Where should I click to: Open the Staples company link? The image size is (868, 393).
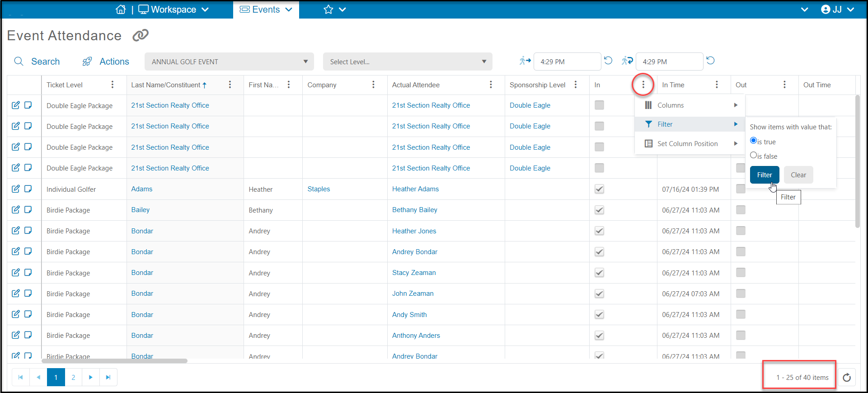319,189
